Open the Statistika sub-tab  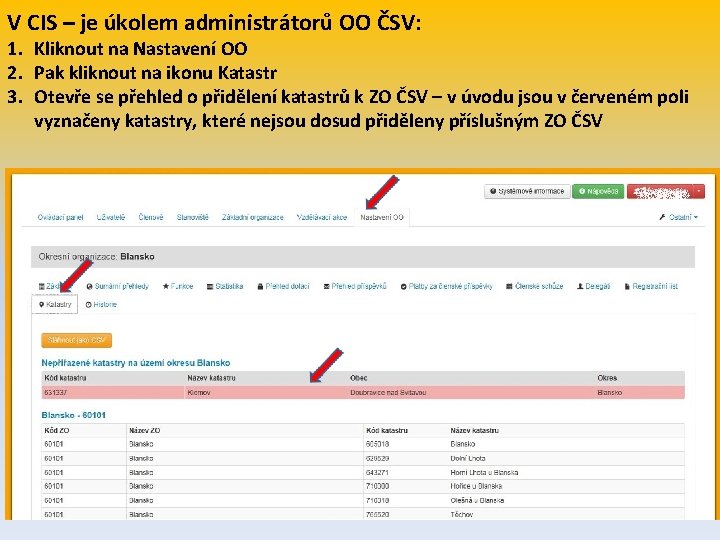225,286
